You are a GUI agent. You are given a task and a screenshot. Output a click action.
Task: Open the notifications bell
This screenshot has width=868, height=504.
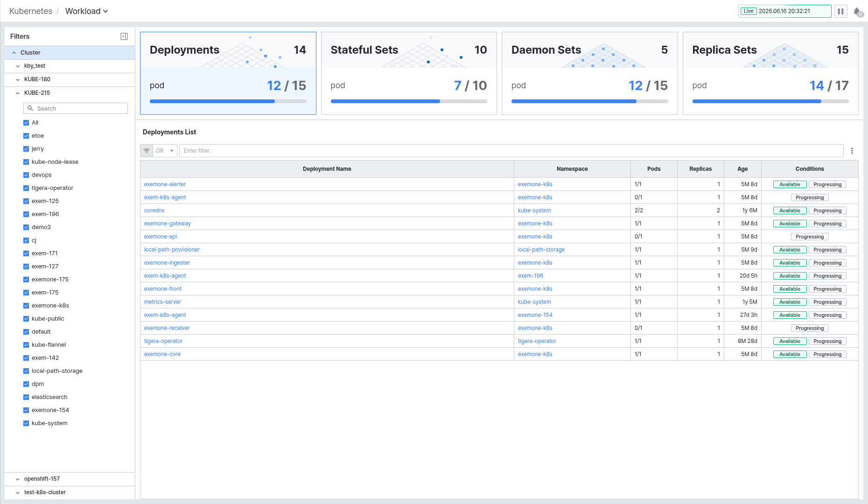coord(857,11)
